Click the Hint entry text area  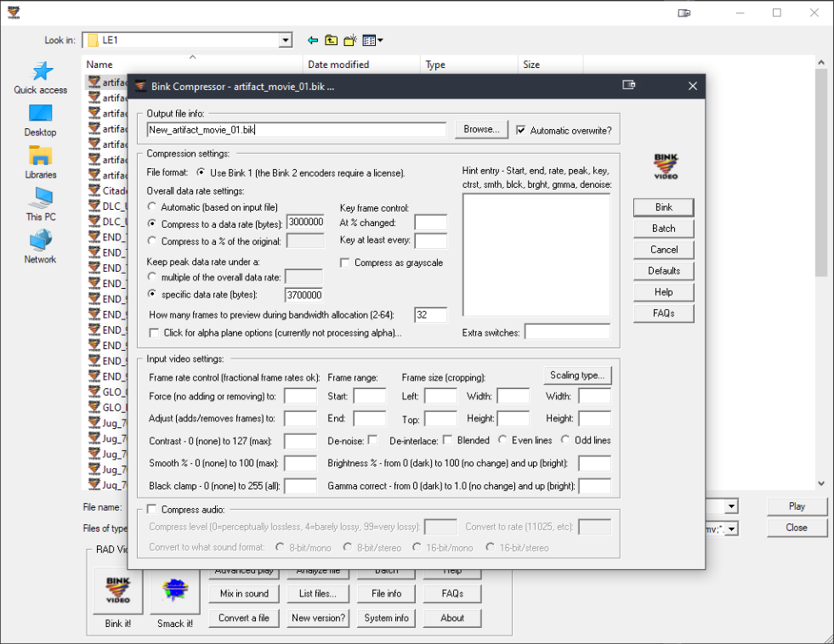point(536,255)
